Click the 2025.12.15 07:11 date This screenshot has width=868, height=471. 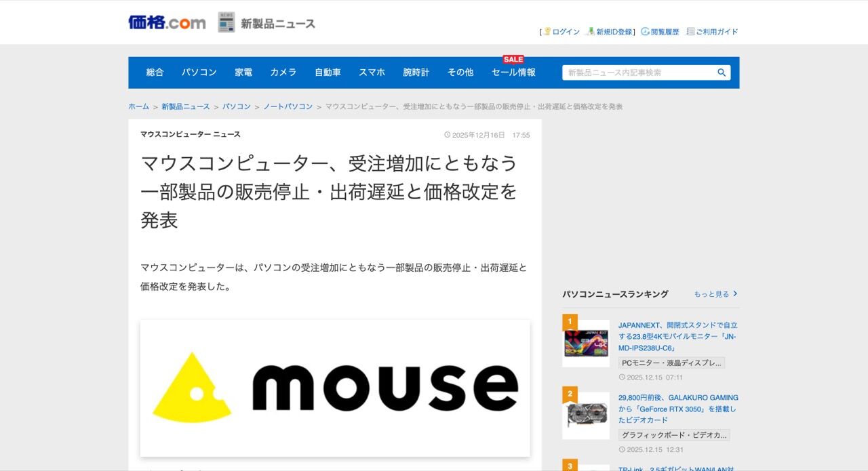pos(651,377)
